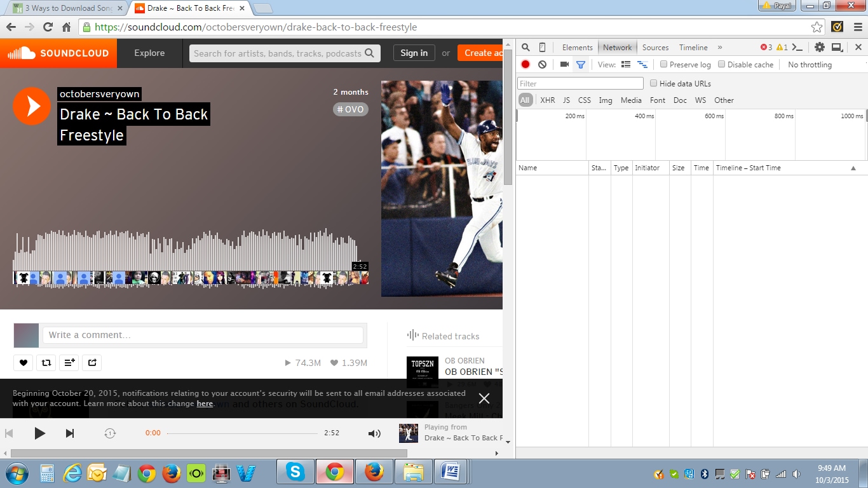Click the player progress bar
Screen dimensions: 868x488
click(242, 433)
